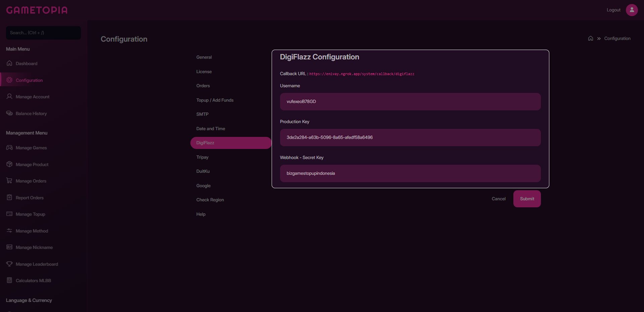This screenshot has width=644, height=312.
Task: Select the SMTP configuration tab
Action: coord(231,114)
